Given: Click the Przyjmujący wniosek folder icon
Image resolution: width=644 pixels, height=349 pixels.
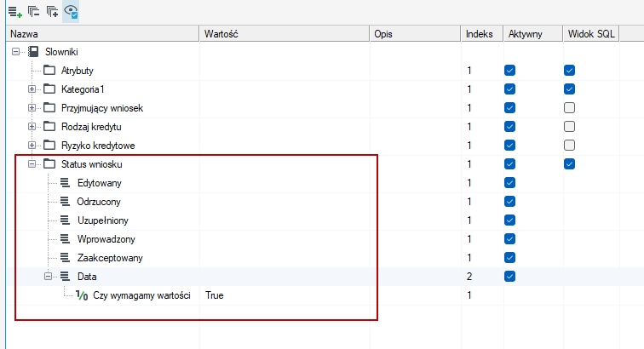Looking at the screenshot, I should tap(49, 108).
